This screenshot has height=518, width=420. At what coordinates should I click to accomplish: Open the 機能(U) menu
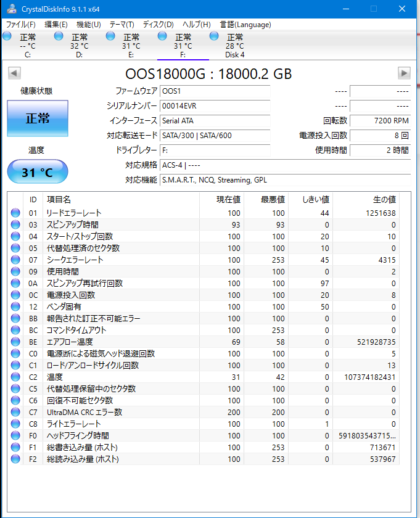tap(89, 25)
